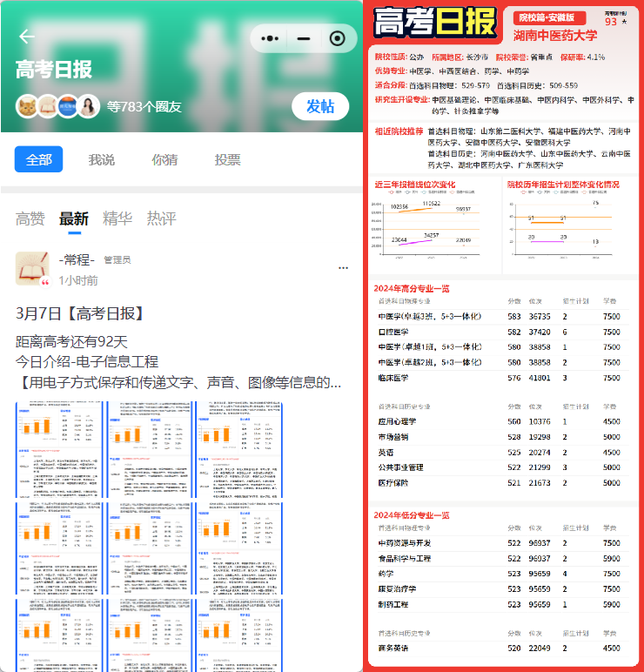Open first post image thumbnail in top row
The image size is (644, 672).
tap(59, 449)
